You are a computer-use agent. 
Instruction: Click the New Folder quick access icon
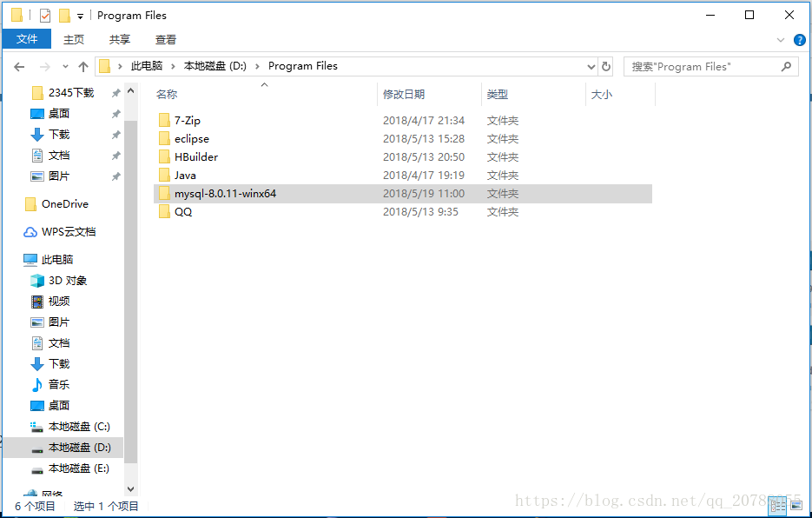pos(64,16)
